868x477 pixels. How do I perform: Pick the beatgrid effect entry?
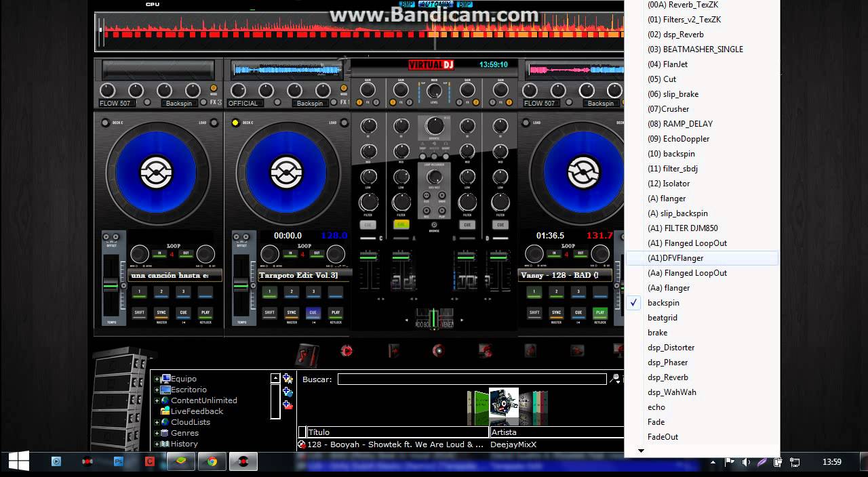pyautogui.click(x=702, y=318)
